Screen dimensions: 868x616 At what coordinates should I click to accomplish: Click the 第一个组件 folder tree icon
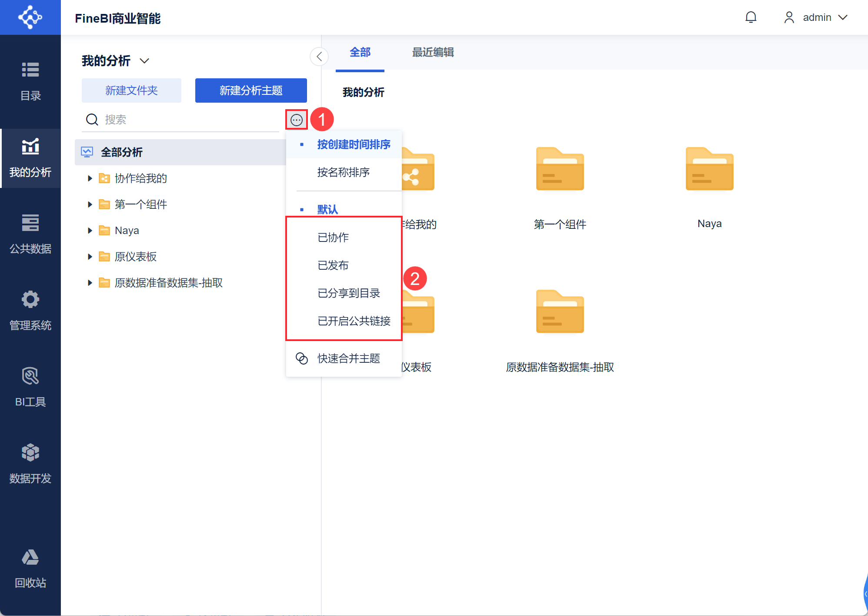point(104,204)
